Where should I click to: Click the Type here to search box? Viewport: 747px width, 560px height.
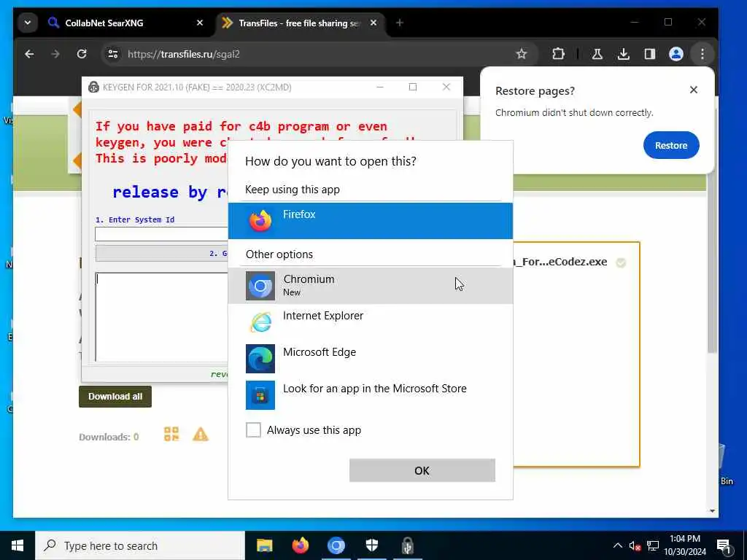click(x=140, y=545)
